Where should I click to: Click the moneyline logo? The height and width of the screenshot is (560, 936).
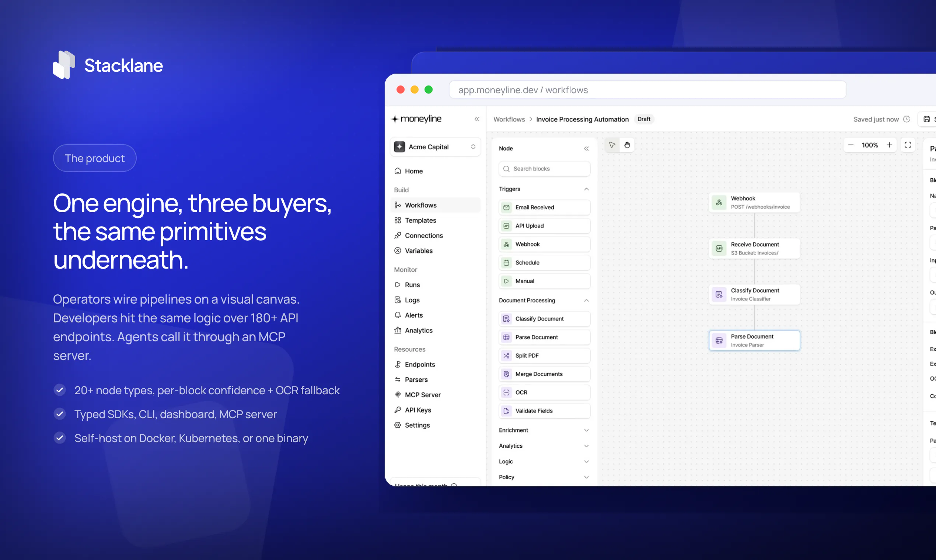[x=416, y=119]
